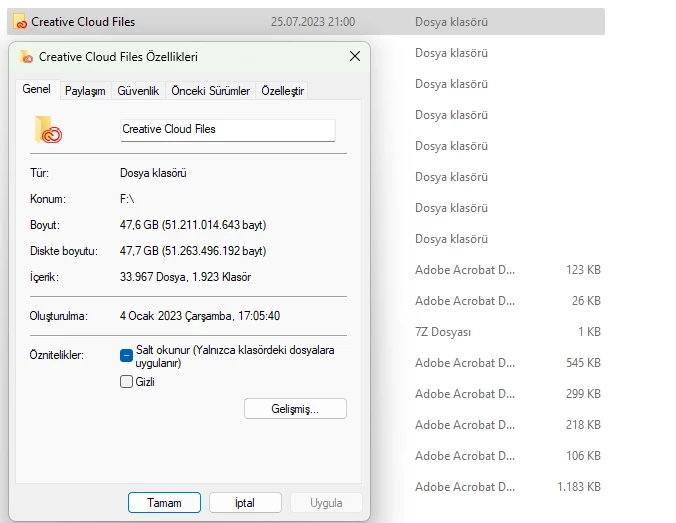This screenshot has width=676, height=523.
Task: Open the Gelişmiş... advanced attributes button
Action: click(295, 408)
